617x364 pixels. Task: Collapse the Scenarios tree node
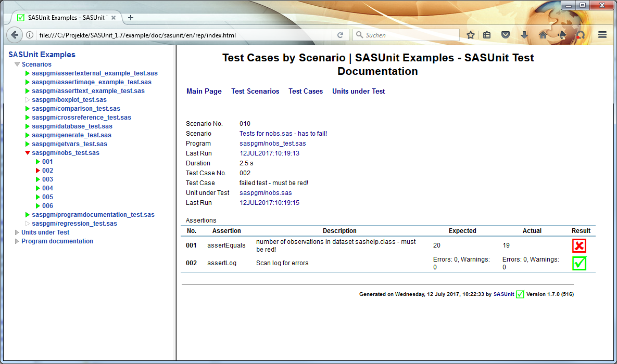coord(17,64)
